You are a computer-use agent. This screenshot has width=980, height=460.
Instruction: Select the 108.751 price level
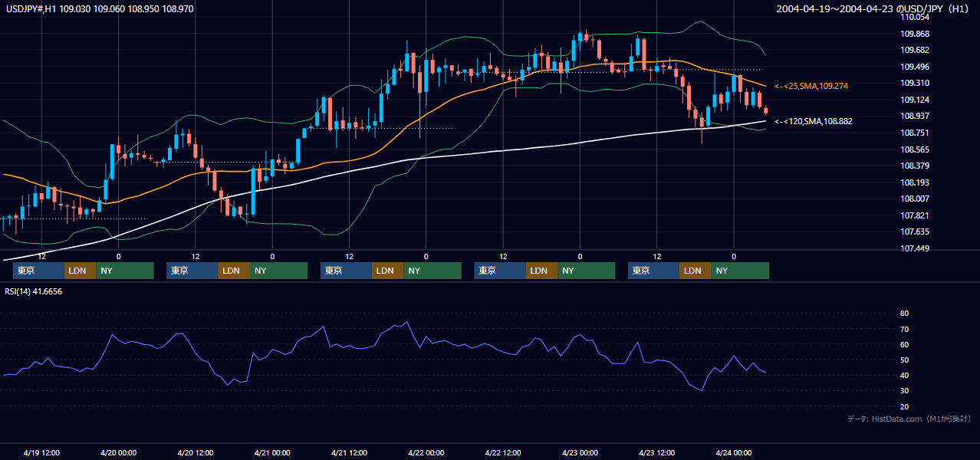pos(915,133)
